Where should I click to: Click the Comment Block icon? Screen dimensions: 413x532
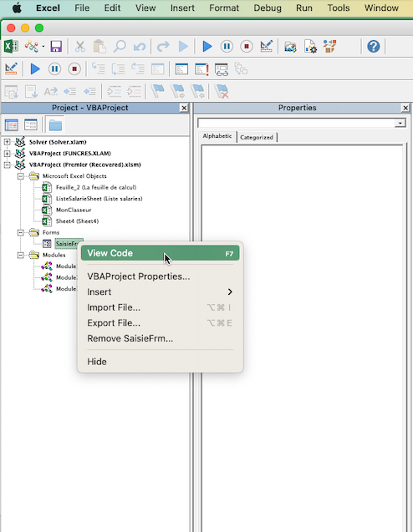[114, 91]
